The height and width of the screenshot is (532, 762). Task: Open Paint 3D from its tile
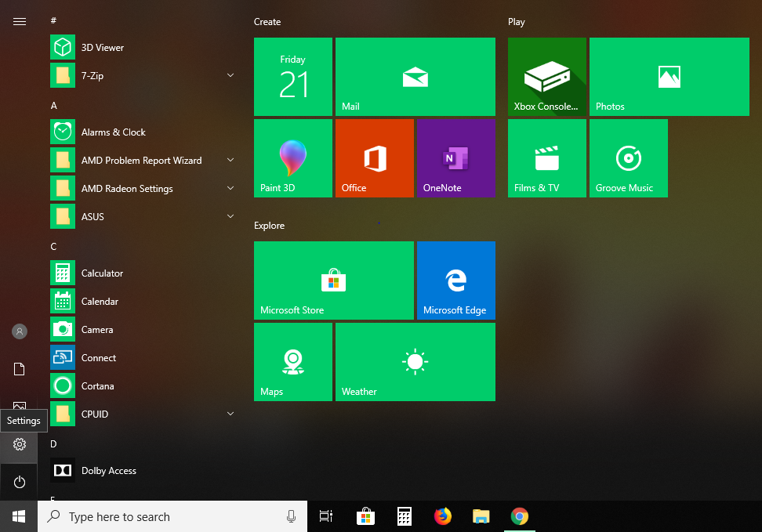pos(292,157)
